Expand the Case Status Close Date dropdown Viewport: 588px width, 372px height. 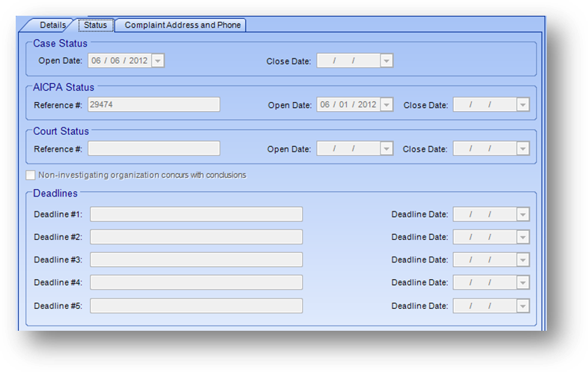tap(387, 61)
